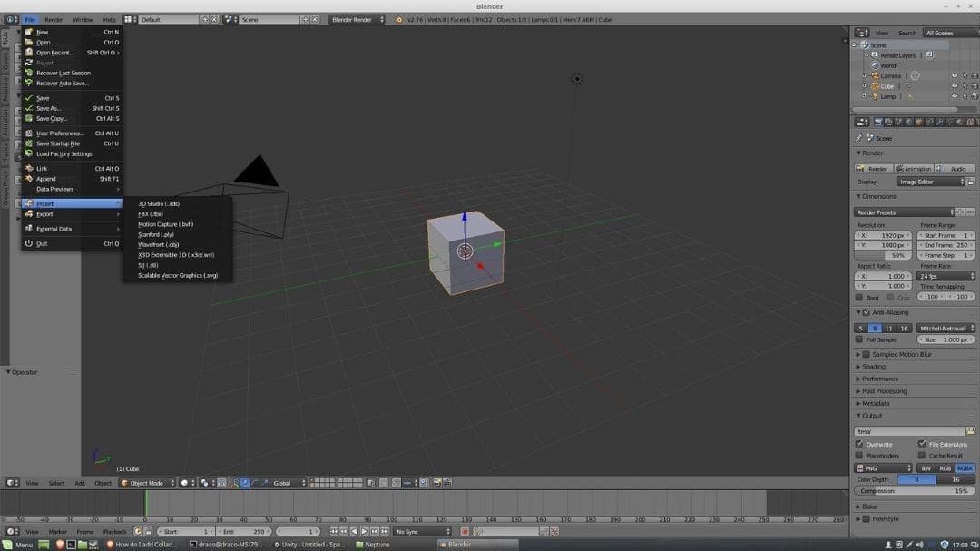Open the Material properties tab icon
Screen dimensions: 980x551
point(959,123)
